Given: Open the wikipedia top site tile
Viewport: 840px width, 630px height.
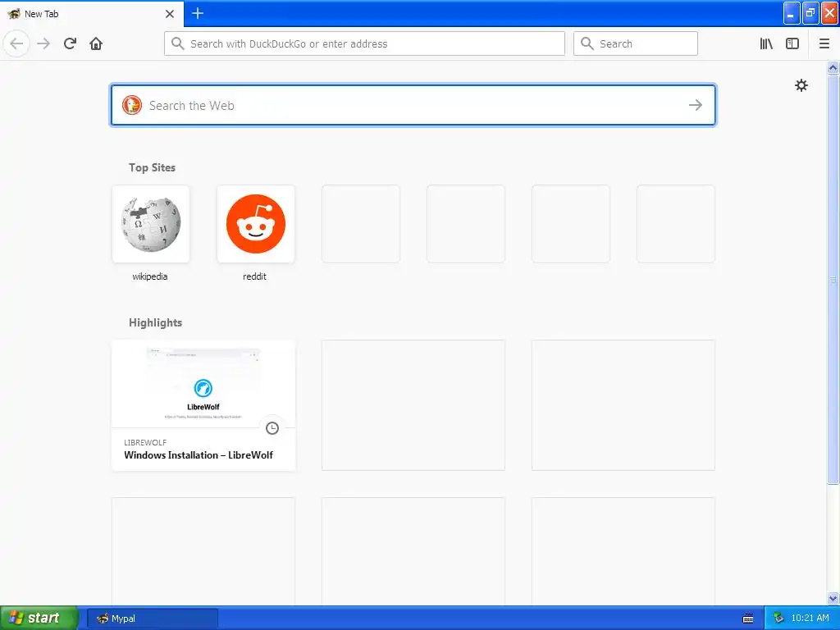Looking at the screenshot, I should tap(151, 224).
